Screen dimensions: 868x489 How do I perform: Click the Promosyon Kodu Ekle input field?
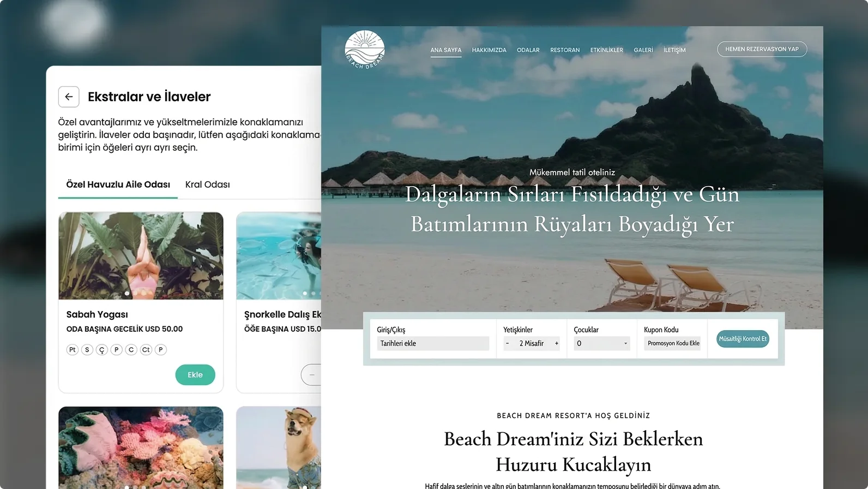[x=673, y=344]
